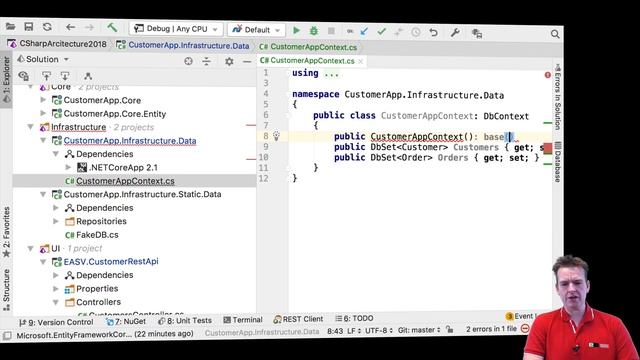
Task: Open the 7: NuGet tab
Action: pyautogui.click(x=126, y=321)
